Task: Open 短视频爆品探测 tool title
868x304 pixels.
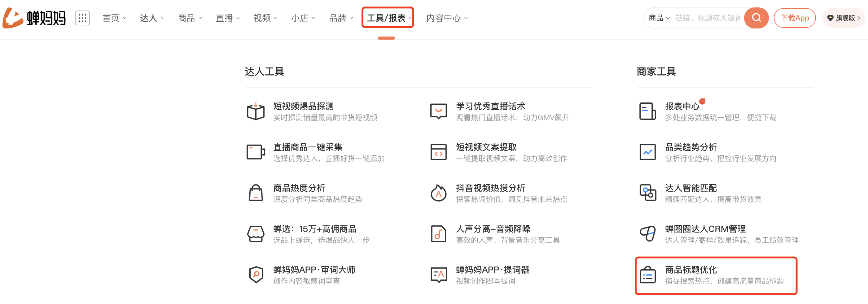Action: tap(303, 106)
